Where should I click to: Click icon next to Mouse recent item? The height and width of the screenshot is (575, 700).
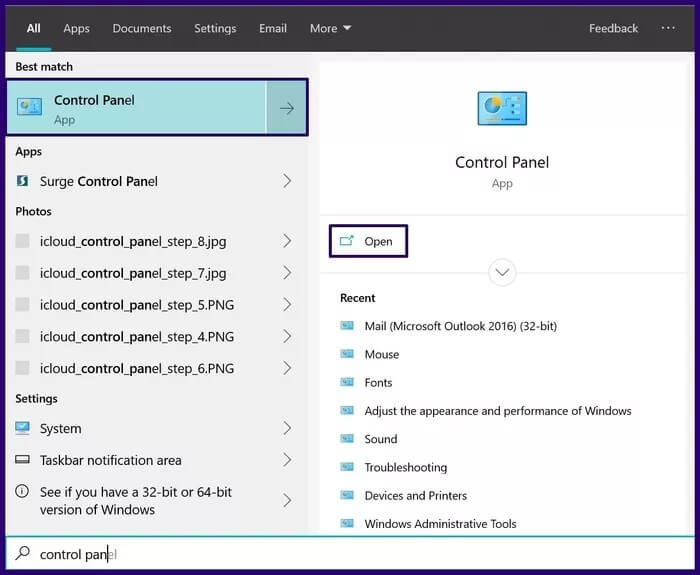tap(347, 354)
